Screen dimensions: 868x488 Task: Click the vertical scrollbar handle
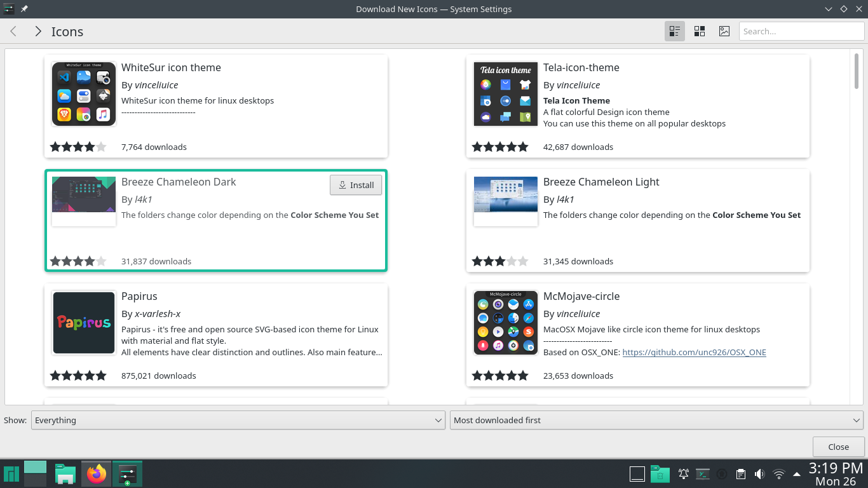click(857, 71)
